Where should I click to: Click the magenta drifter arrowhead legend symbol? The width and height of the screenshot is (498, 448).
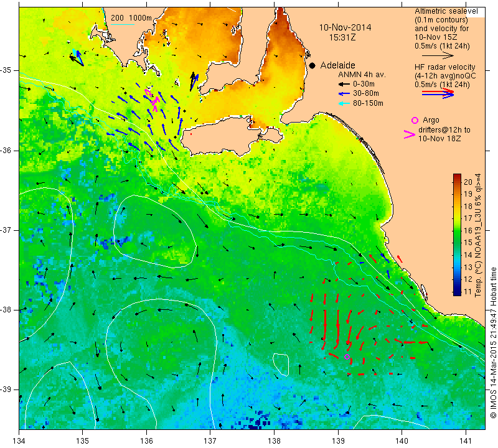coord(410,134)
